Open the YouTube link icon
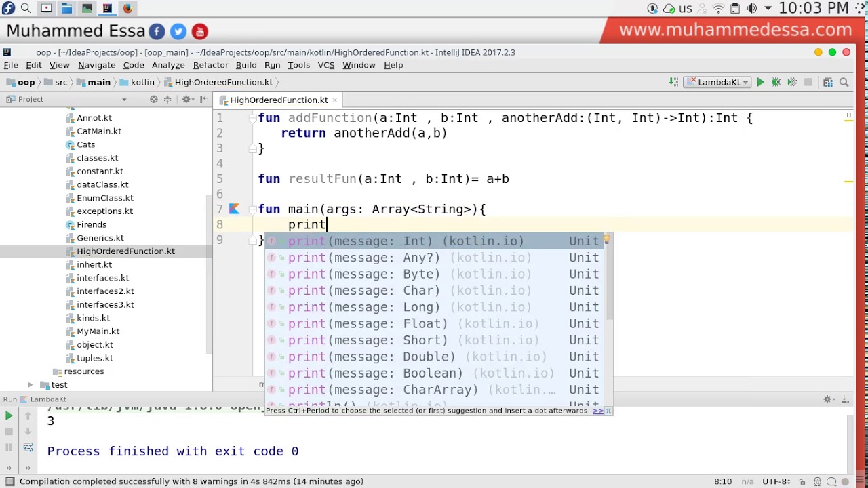 point(199,31)
